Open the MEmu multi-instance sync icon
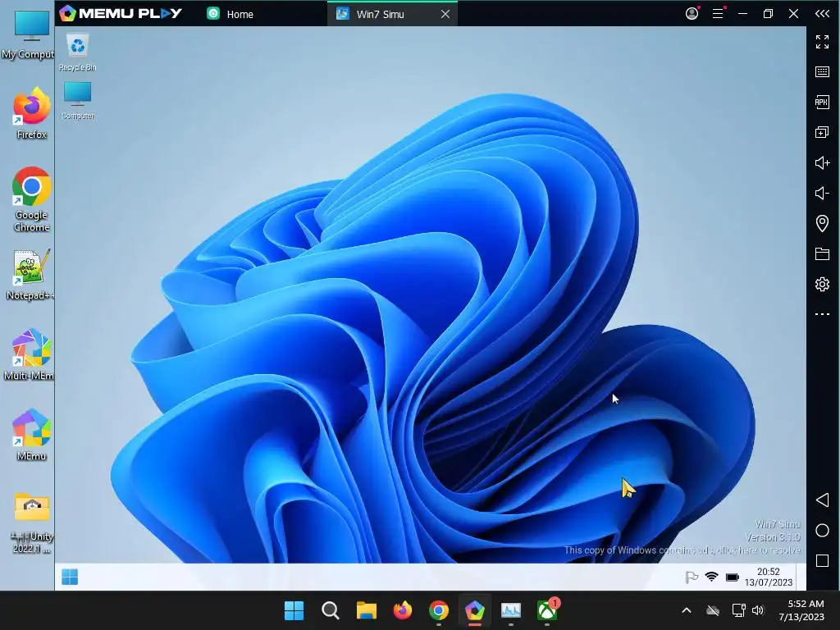 822,132
